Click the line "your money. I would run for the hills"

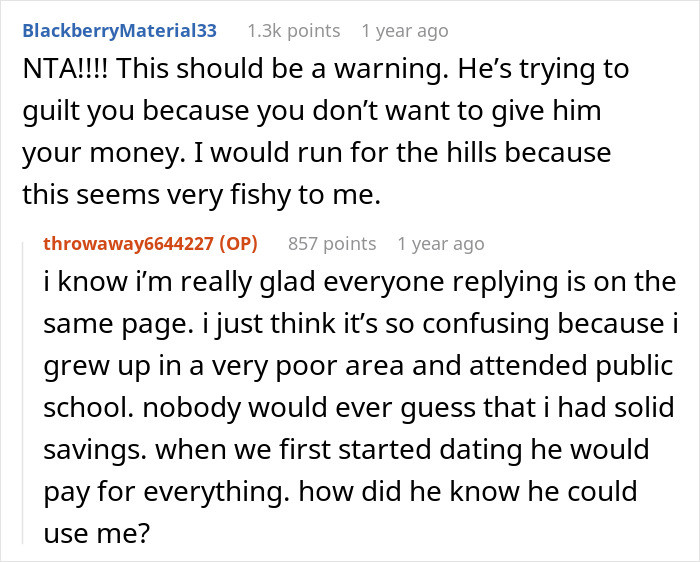click(x=316, y=155)
